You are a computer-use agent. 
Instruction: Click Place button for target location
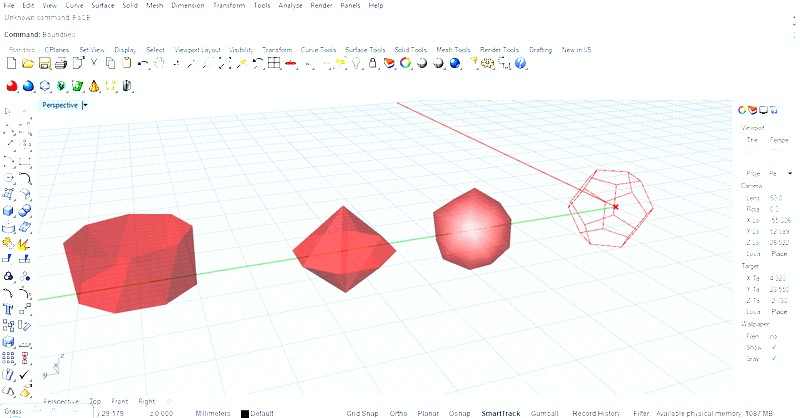(779, 311)
